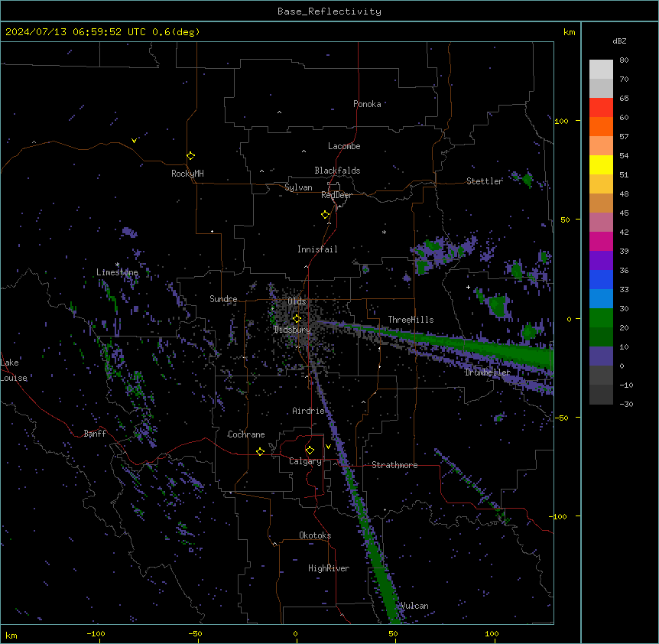659x644 pixels.
Task: Click the yellow V marker northeast of Calgary
Action: pos(328,447)
